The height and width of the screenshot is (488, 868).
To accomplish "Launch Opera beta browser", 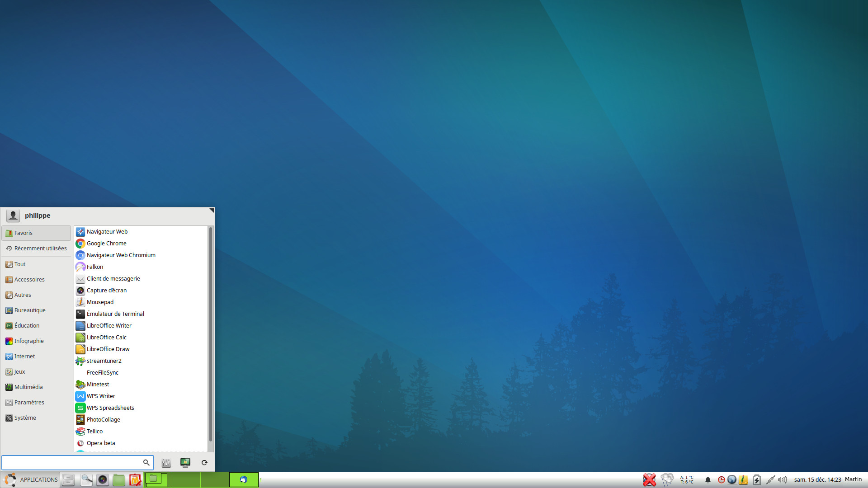I will [100, 443].
